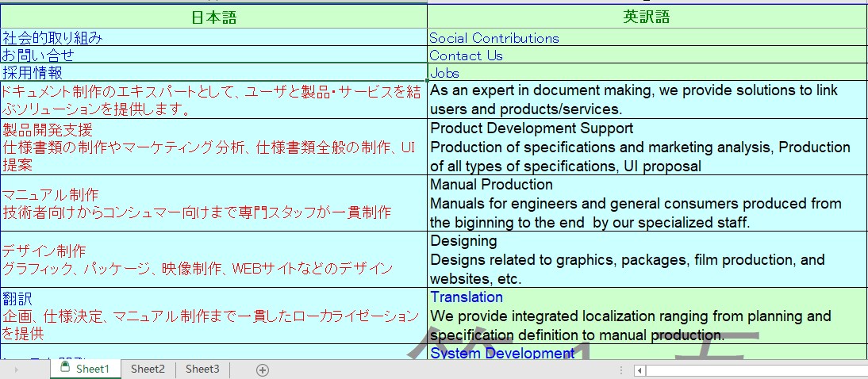
Task: Select the Manual Production cell
Action: coord(647,203)
